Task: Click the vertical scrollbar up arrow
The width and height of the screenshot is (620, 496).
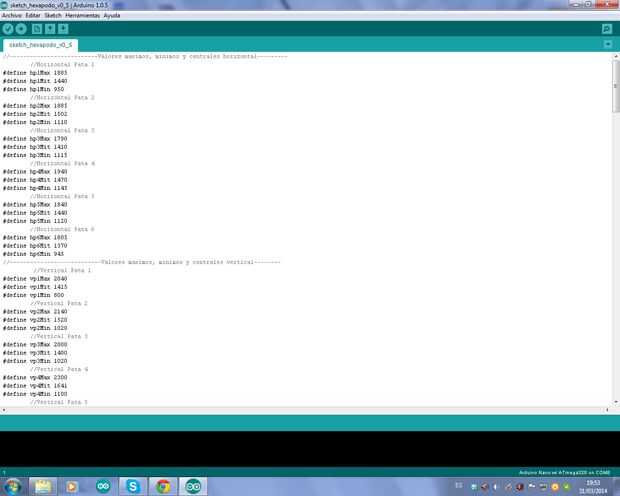Action: (616, 57)
